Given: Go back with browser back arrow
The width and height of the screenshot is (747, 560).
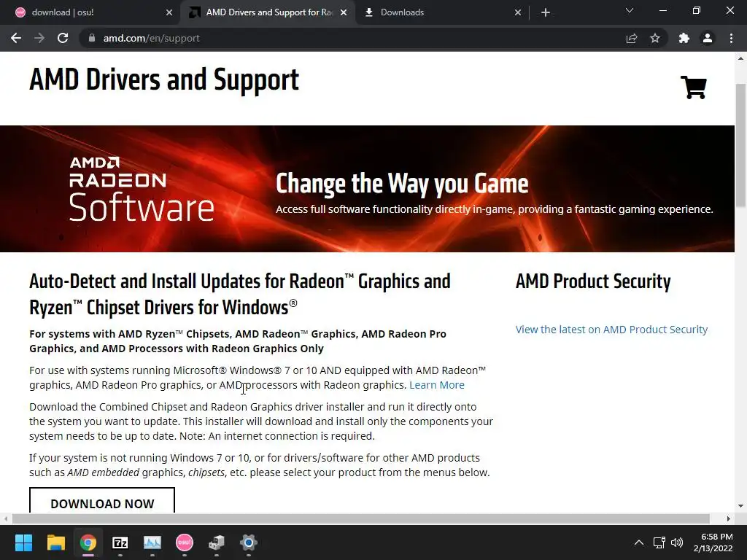Looking at the screenshot, I should coord(16,38).
